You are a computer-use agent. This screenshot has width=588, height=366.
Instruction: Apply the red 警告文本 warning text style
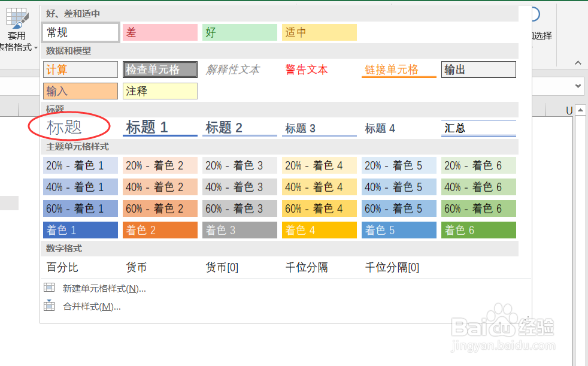pos(319,69)
